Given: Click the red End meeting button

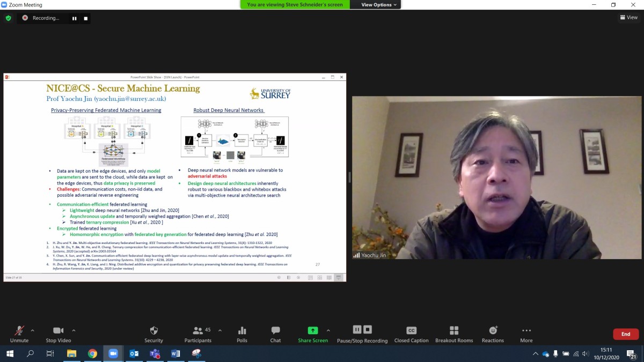Looking at the screenshot, I should (x=625, y=334).
